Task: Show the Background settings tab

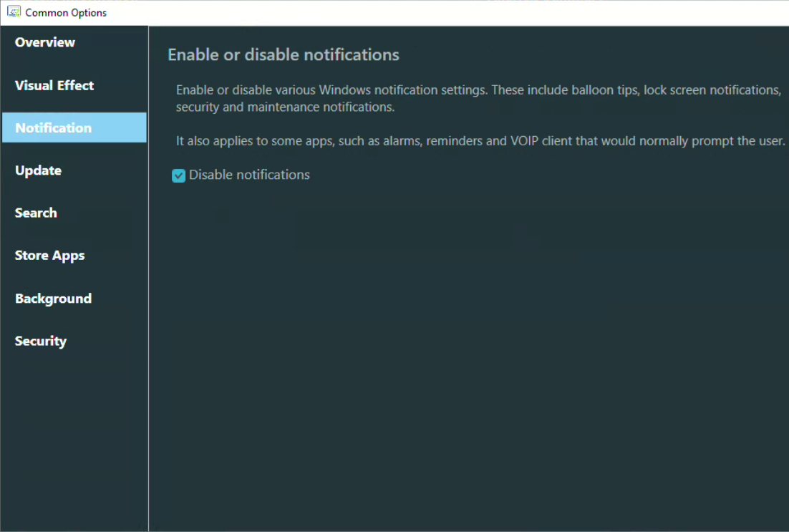Action: pyautogui.click(x=53, y=299)
